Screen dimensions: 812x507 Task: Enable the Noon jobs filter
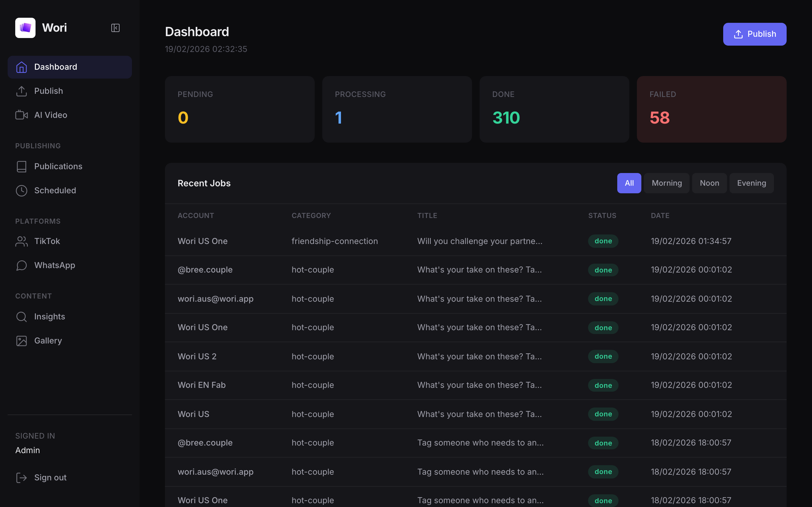709,183
